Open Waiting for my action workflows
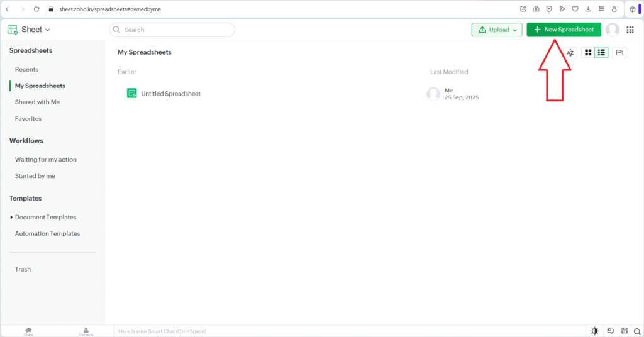The height and width of the screenshot is (337, 644). (x=45, y=160)
